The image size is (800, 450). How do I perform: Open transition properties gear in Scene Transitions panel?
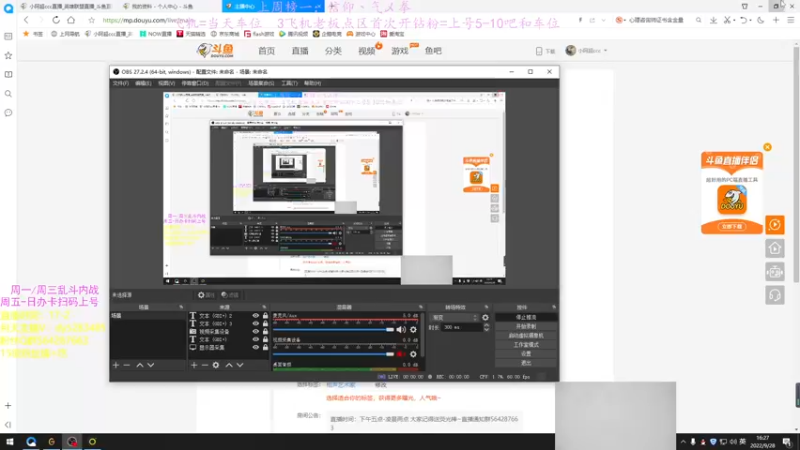pyautogui.click(x=485, y=317)
